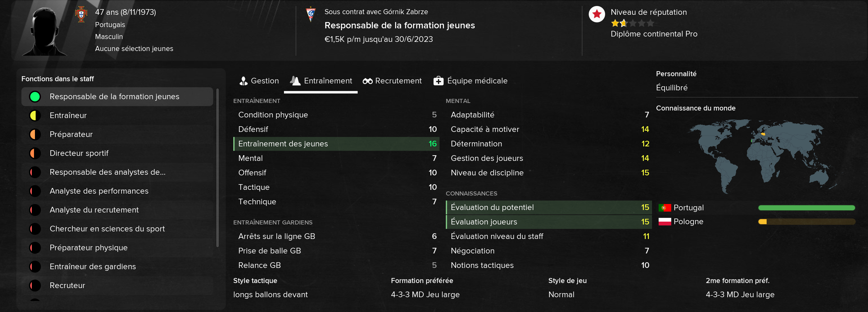Click the red star reputation icon
The height and width of the screenshot is (312, 868).
click(596, 14)
